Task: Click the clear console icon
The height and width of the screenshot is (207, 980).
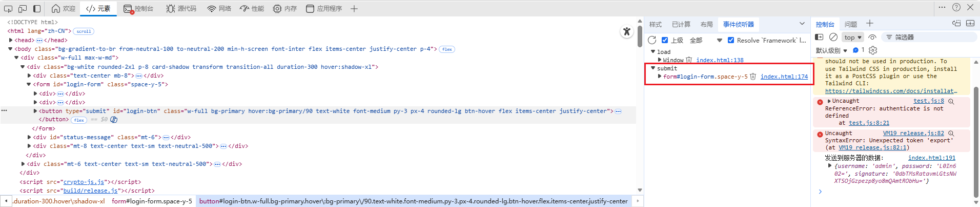Action: pyautogui.click(x=833, y=37)
